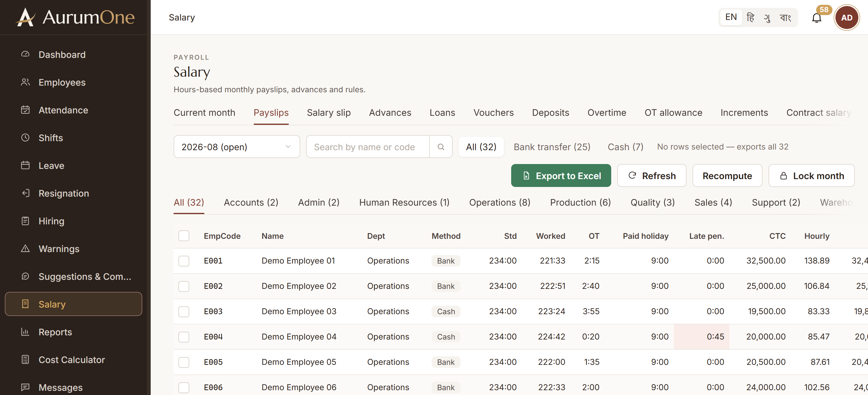This screenshot has height=395, width=868.
Task: Click the Attendance calendar-check icon
Action: pyautogui.click(x=25, y=110)
